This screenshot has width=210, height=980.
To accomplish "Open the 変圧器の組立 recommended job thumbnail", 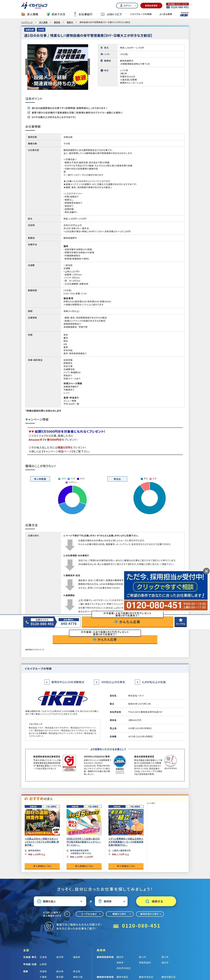I will click(x=126, y=822).
